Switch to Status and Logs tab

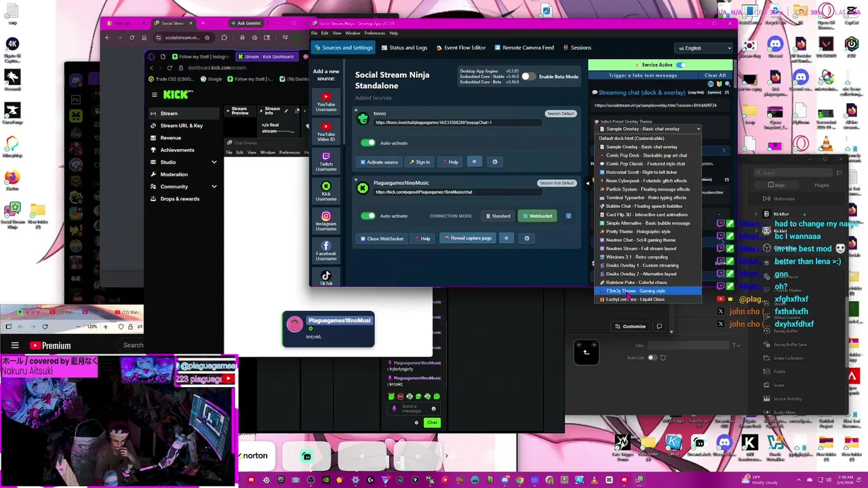click(x=404, y=48)
